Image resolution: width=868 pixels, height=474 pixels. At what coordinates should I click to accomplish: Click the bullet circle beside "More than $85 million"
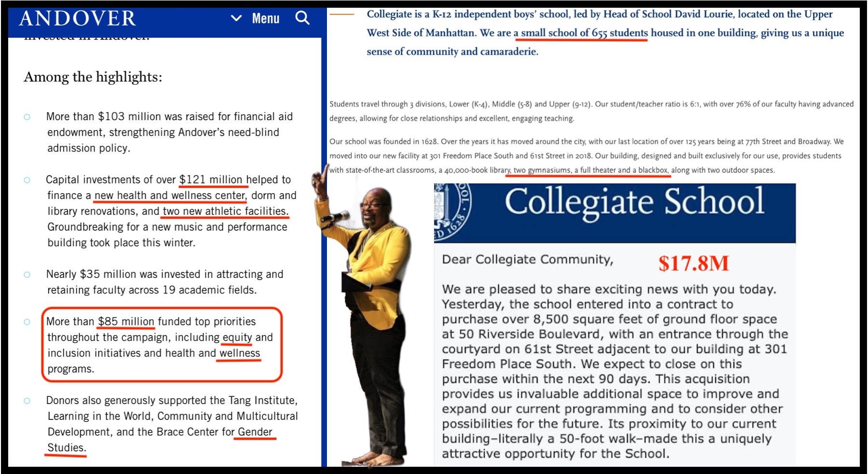[x=27, y=322]
